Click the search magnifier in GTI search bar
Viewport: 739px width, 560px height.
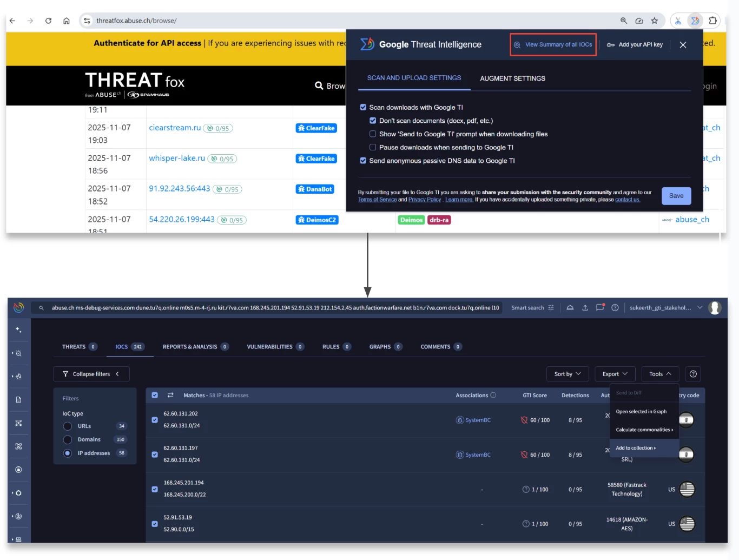[41, 308]
